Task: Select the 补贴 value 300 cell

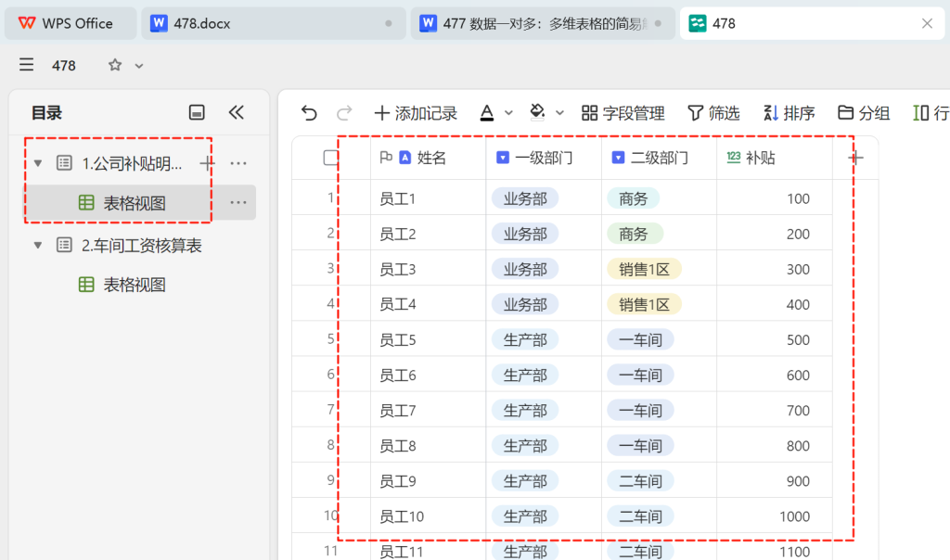Action: [775, 269]
